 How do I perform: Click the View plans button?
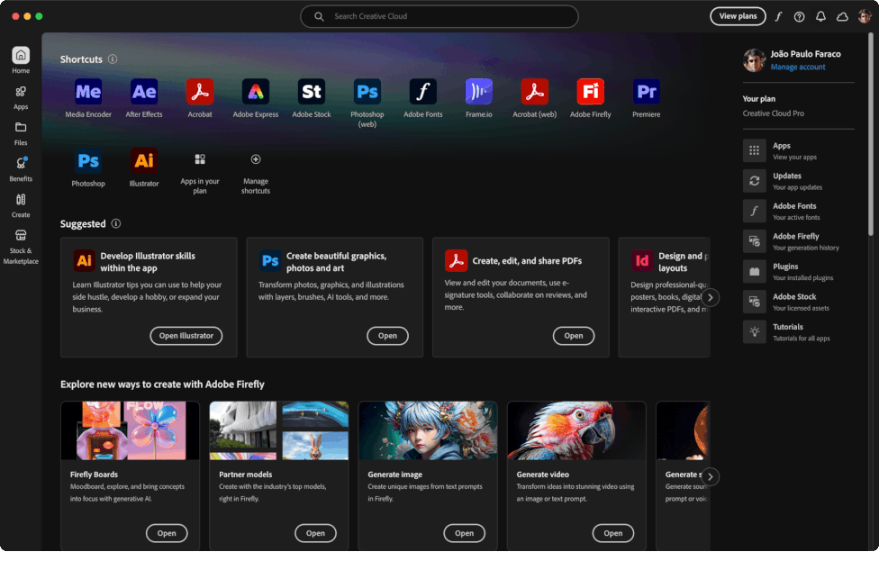click(738, 16)
